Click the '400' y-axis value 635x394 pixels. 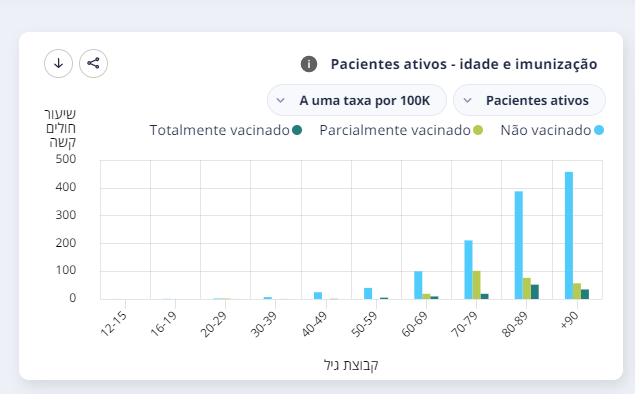(x=66, y=187)
